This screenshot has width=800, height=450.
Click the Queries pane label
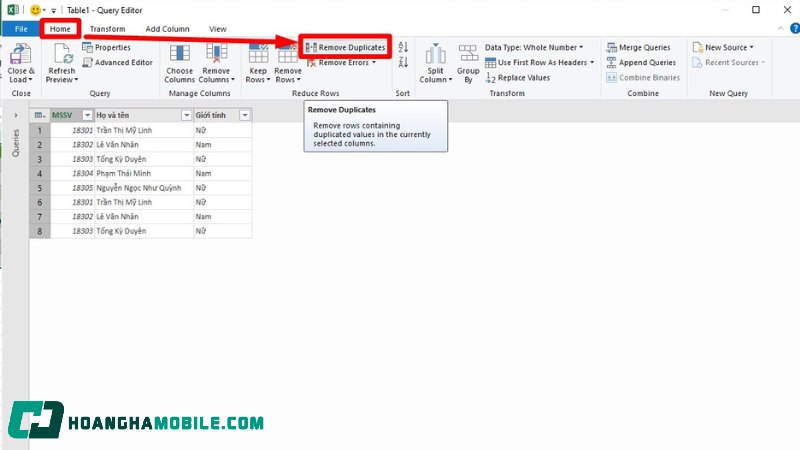(x=16, y=143)
